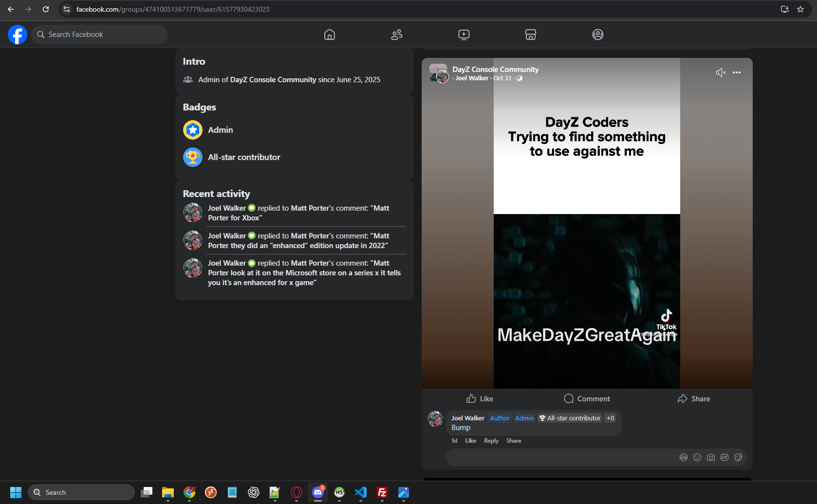Click the install app icon in address bar
This screenshot has width=817, height=504.
(x=785, y=9)
